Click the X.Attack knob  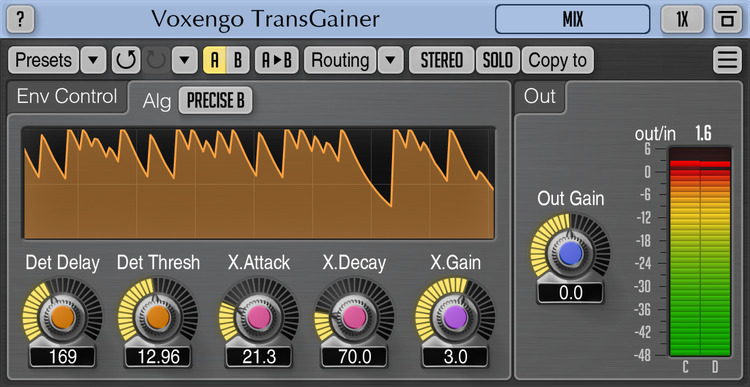tap(259, 317)
